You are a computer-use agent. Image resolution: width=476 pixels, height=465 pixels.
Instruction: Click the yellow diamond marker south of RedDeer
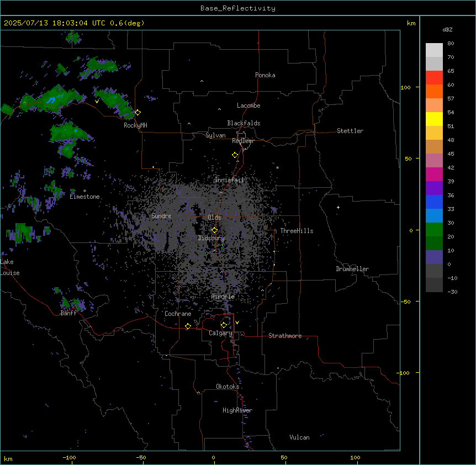[x=235, y=155]
